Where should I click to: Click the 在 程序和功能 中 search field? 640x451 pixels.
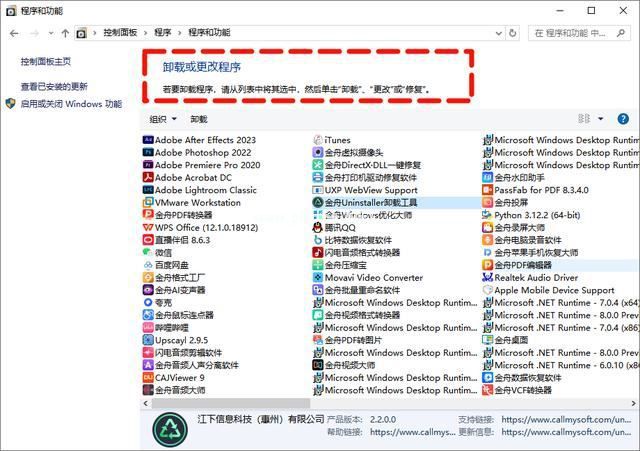579,33
